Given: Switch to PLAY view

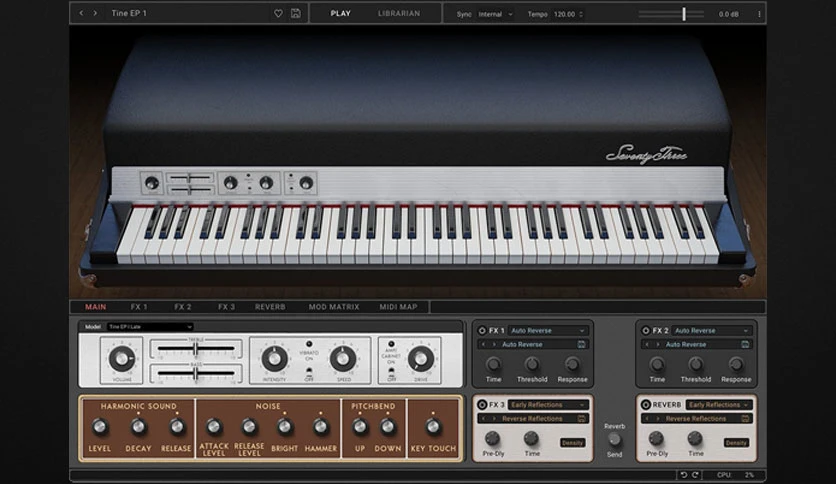Looking at the screenshot, I should point(340,13).
